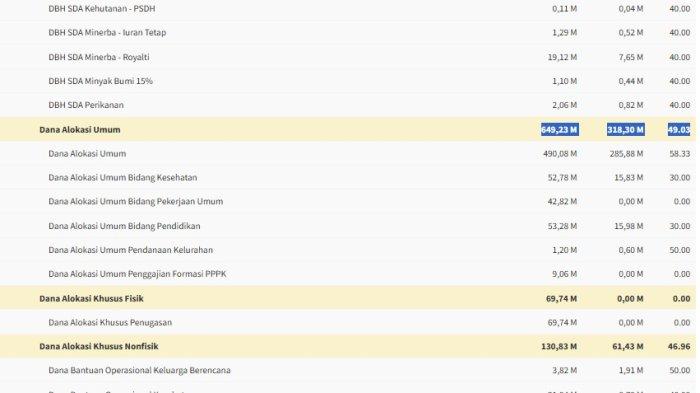700x393 pixels.
Task: Click Dana Alokasi Umum Bidang Pendidikan row
Action: (x=348, y=226)
